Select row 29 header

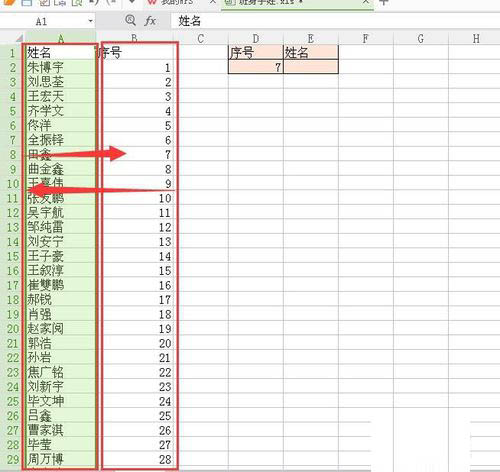tap(12, 459)
